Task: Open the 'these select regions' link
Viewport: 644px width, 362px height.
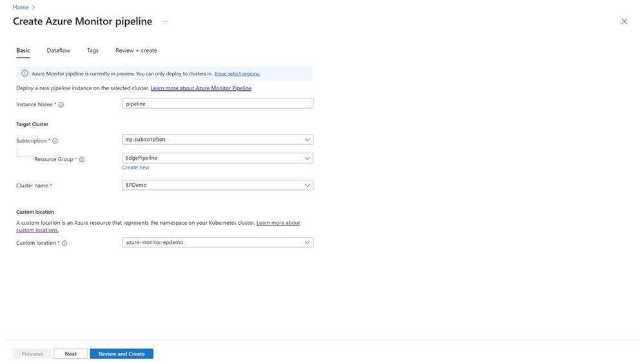Action: tap(237, 74)
